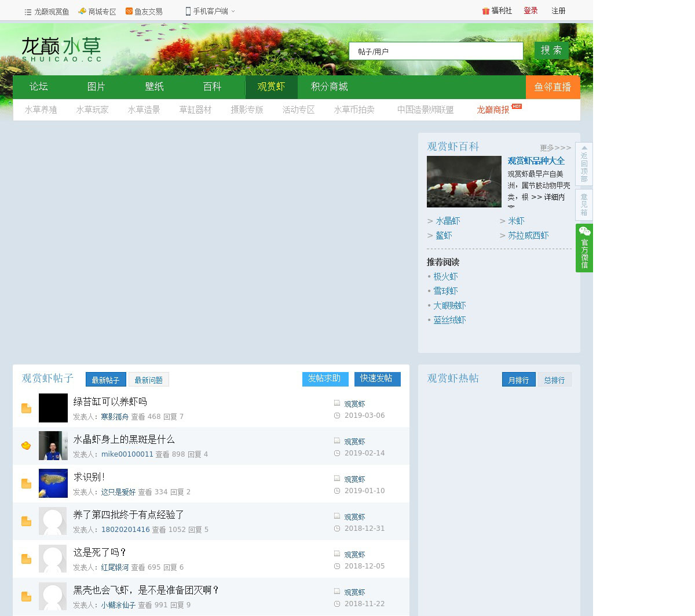Open the 水草造景 sub-menu link
695x616 pixels.
(x=144, y=110)
